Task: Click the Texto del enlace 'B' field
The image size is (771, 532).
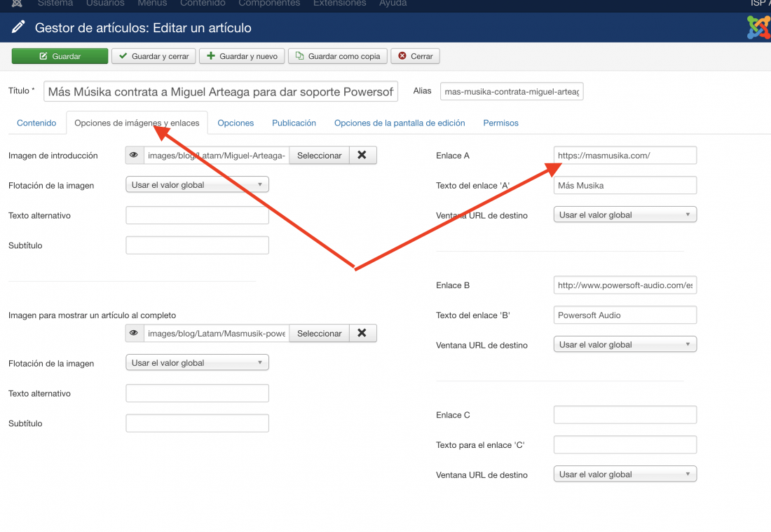Action: click(x=625, y=315)
